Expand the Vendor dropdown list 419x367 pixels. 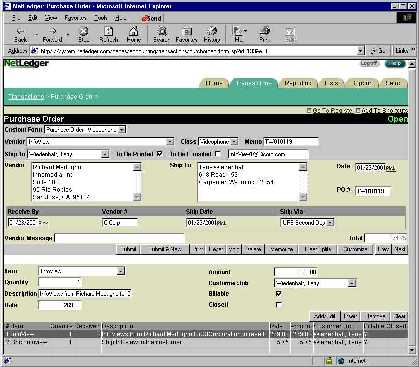click(170, 142)
